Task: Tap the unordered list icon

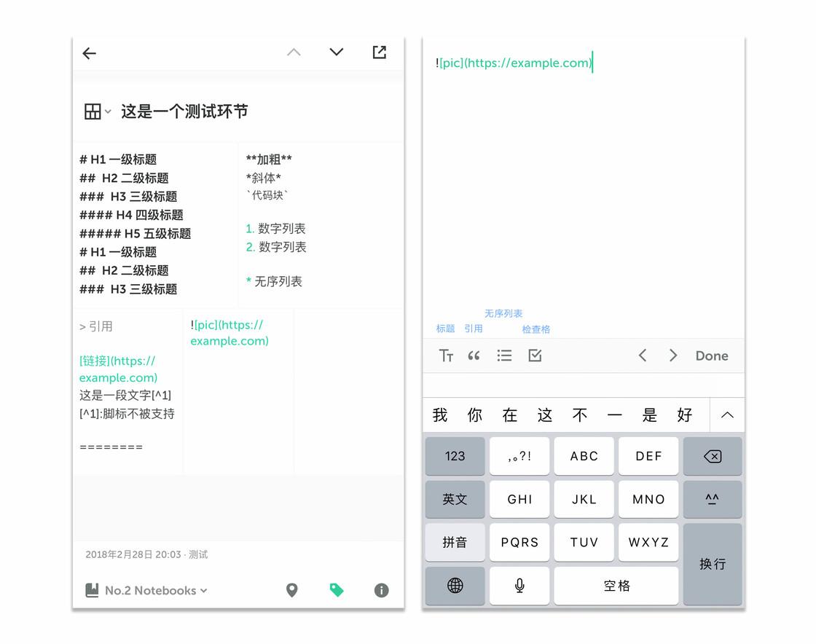Action: point(504,356)
